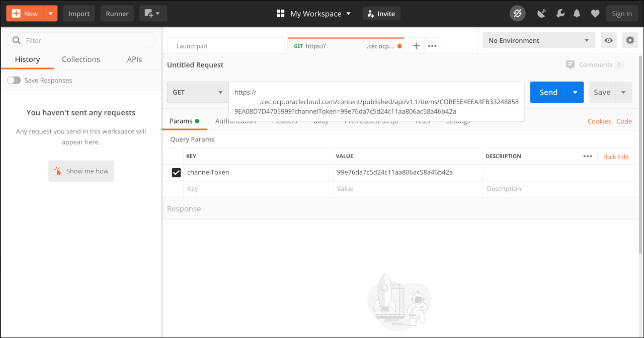
Task: Click the Import button
Action: pos(79,14)
